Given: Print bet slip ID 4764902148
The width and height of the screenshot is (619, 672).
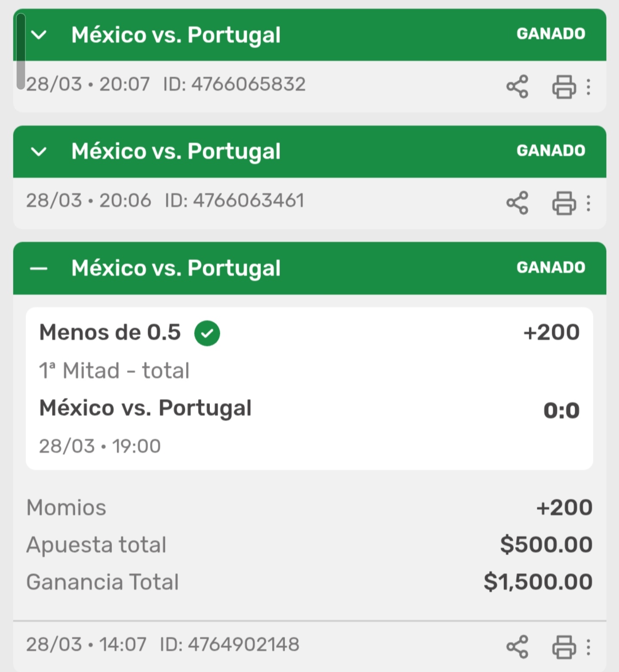Looking at the screenshot, I should (x=564, y=646).
